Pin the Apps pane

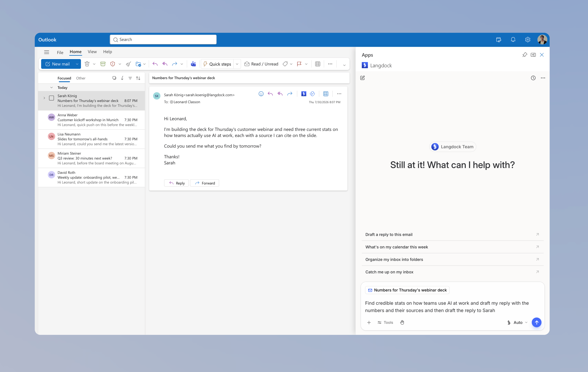pos(525,55)
